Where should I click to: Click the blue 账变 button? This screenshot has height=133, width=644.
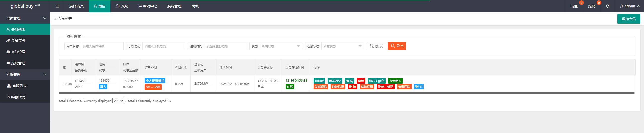(x=419, y=87)
